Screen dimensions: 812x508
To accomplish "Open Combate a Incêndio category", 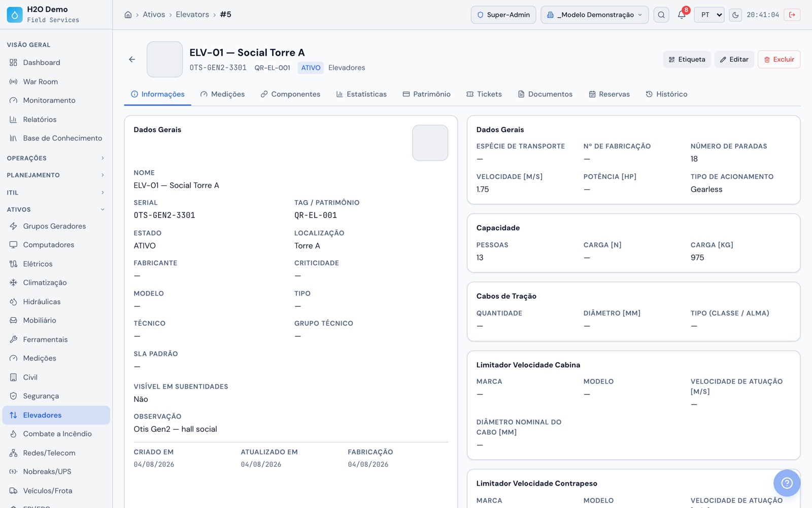I will [x=56, y=434].
